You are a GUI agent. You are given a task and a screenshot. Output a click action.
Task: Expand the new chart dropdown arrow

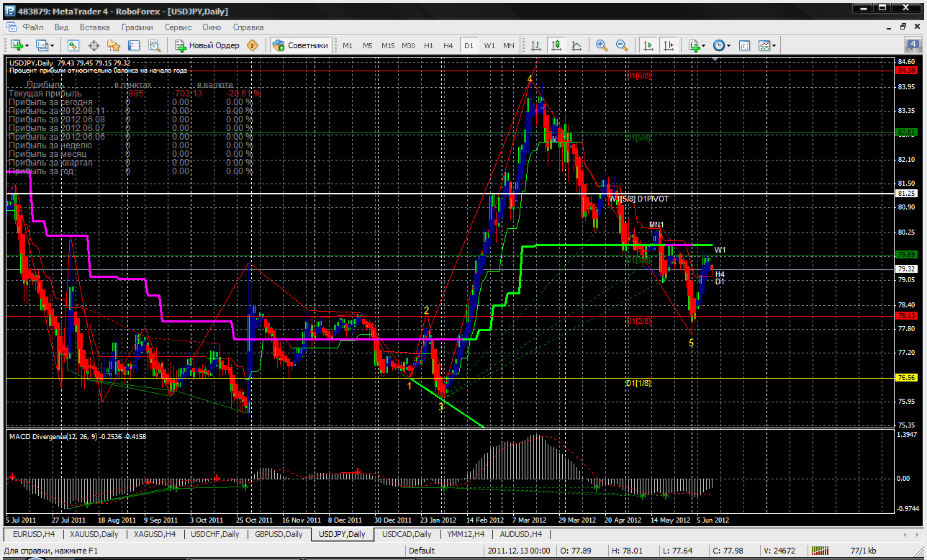tap(27, 45)
